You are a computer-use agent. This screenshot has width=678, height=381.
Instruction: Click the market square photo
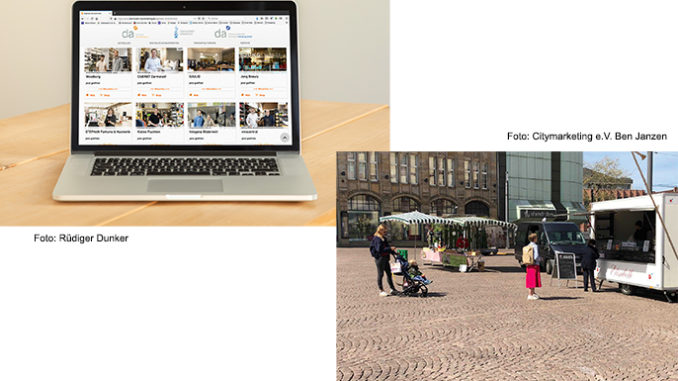(x=507, y=266)
